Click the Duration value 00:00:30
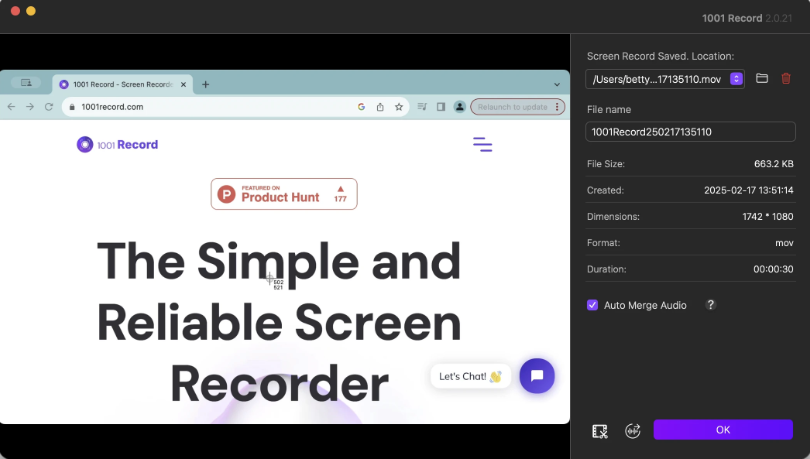The width and height of the screenshot is (810, 459). (x=773, y=269)
